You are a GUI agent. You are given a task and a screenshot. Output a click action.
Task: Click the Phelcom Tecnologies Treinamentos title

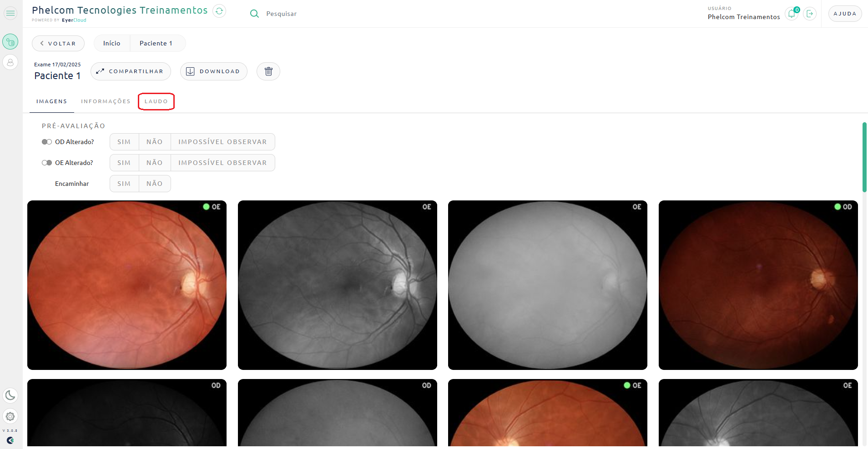120,10
